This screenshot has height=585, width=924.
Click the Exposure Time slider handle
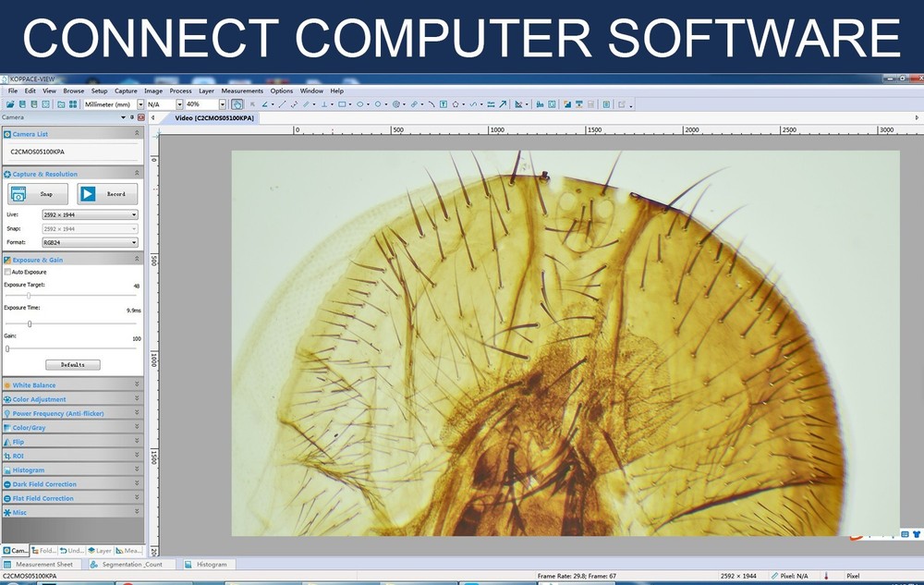pyautogui.click(x=30, y=323)
